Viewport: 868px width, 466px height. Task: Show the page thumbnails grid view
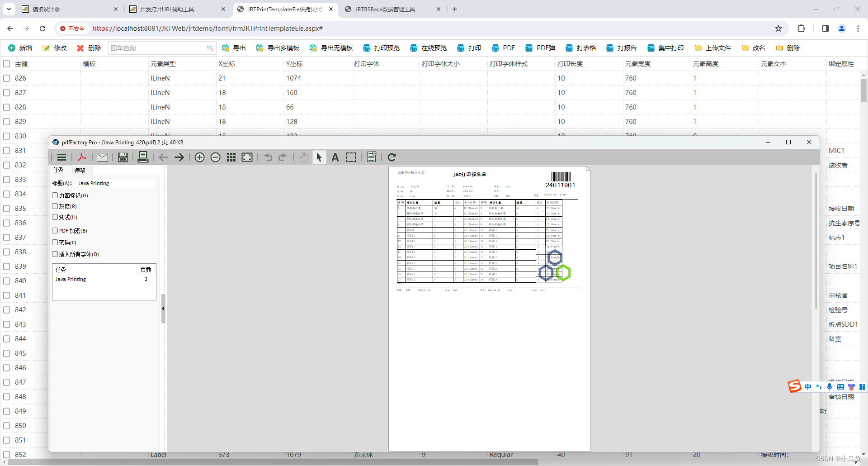tap(231, 157)
